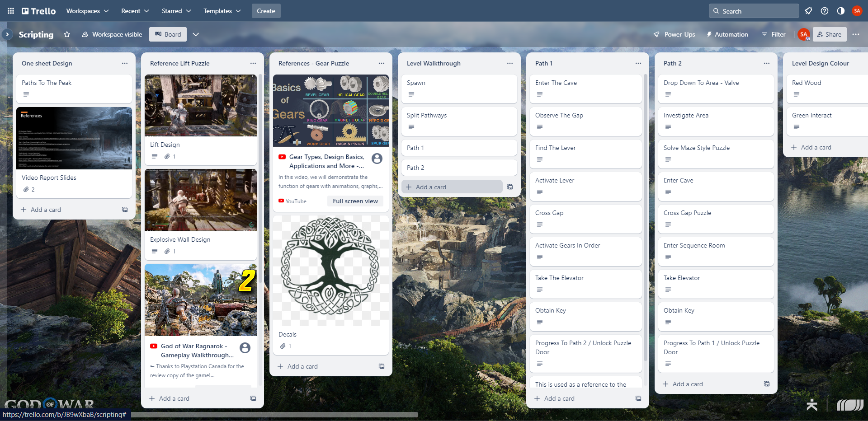Image resolution: width=868 pixels, height=421 pixels.
Task: Select the Board view tab
Action: tap(168, 34)
